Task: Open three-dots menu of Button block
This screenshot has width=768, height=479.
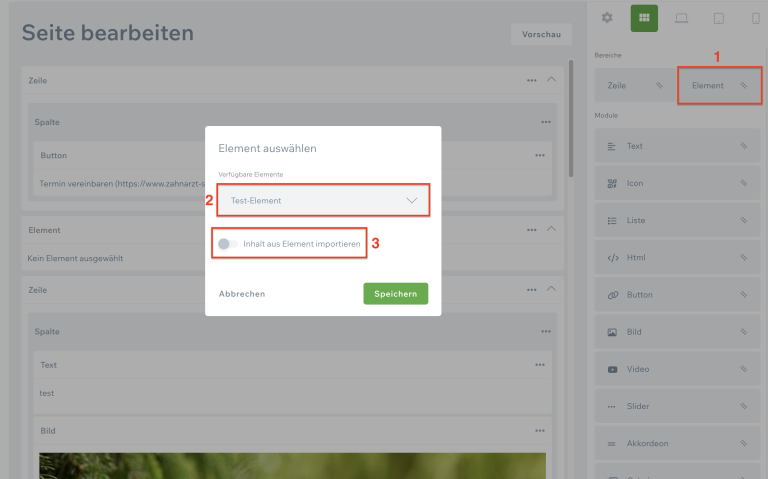Action: coord(540,156)
